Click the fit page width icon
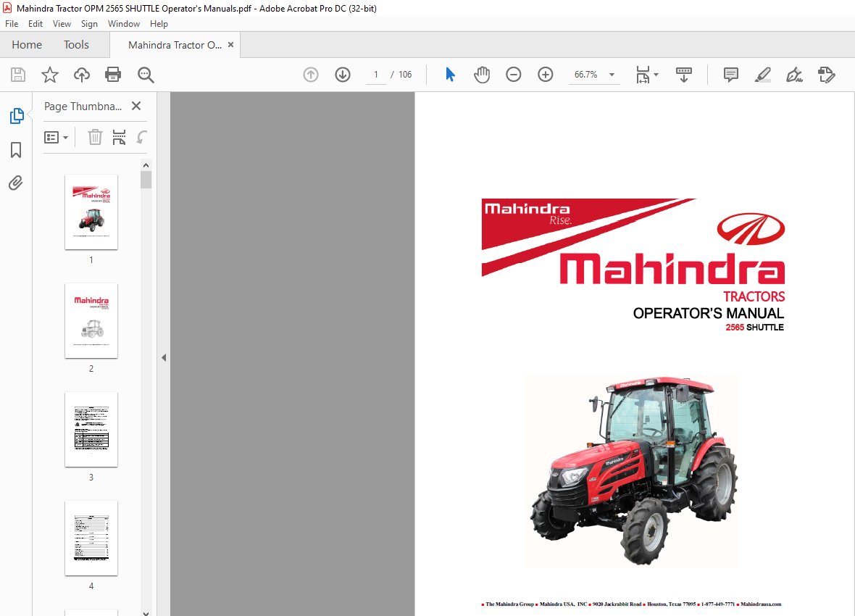The image size is (855, 616). click(643, 75)
